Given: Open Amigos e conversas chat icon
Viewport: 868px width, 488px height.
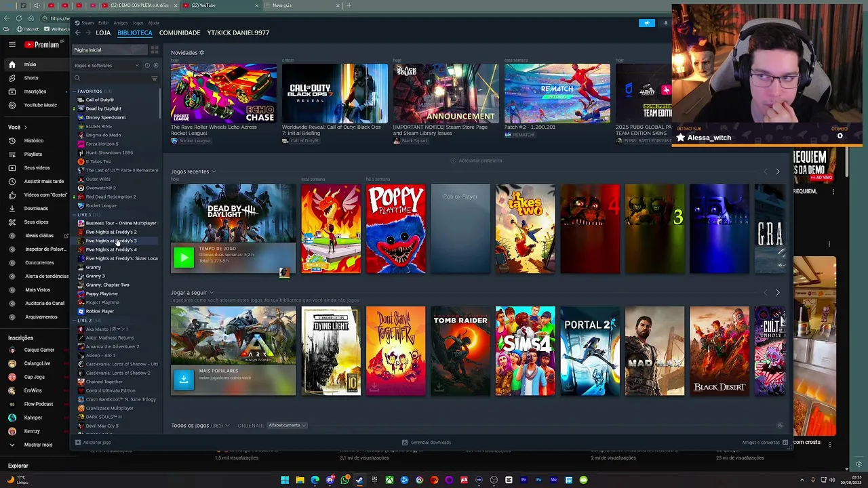Looking at the screenshot, I should 785,443.
